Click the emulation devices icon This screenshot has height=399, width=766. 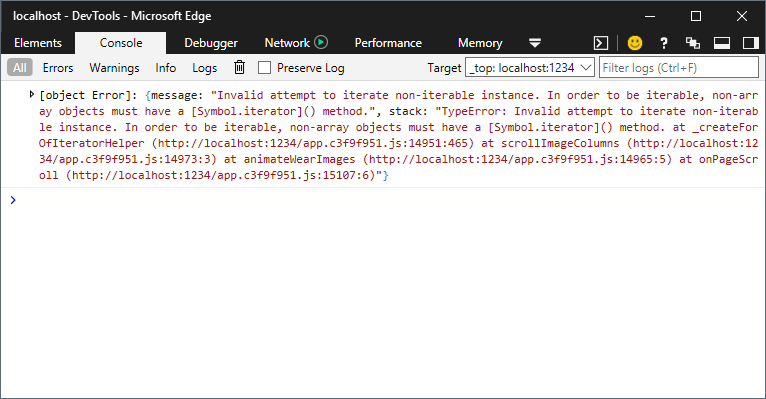[692, 43]
